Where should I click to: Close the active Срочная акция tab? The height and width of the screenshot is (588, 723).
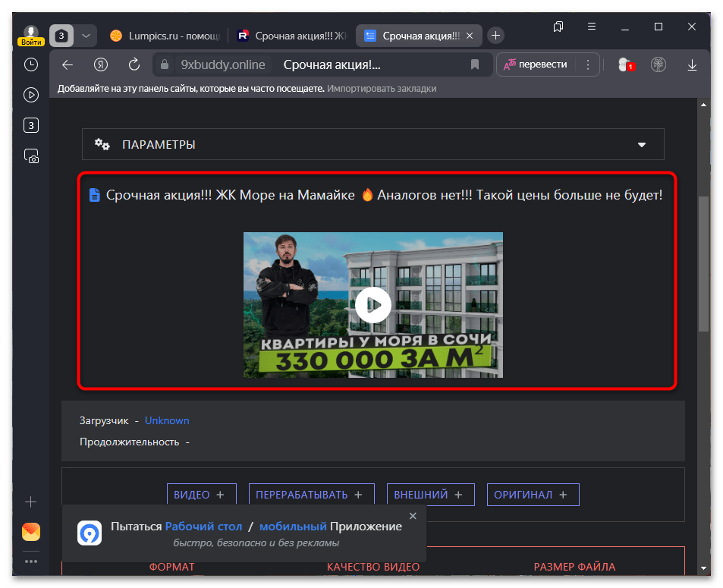pos(470,36)
